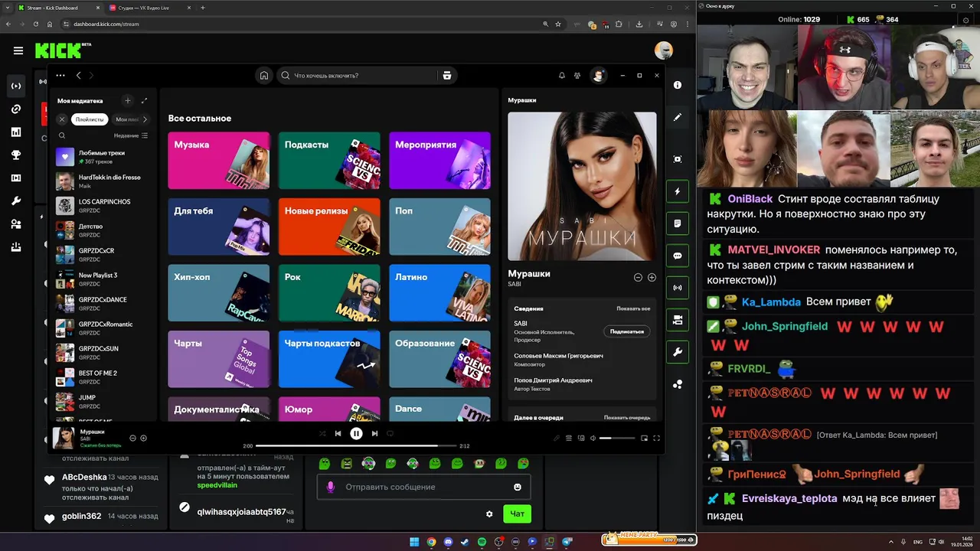Skip to the next track
Screen dimensions: 980x551
pyautogui.click(x=374, y=433)
